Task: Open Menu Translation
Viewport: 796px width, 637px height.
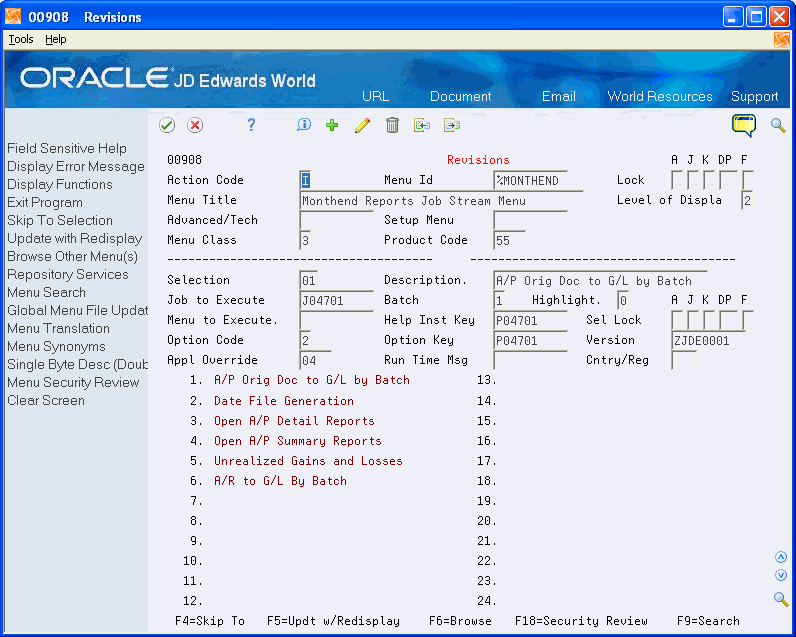Action: 58,328
